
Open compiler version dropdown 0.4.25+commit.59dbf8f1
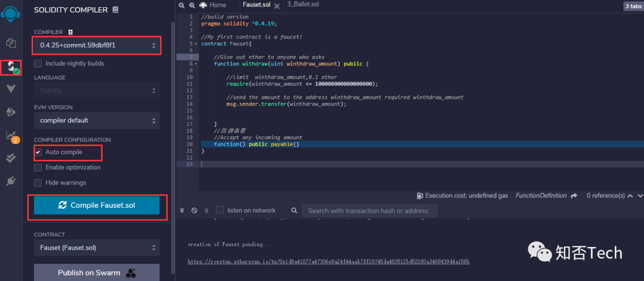click(x=97, y=45)
